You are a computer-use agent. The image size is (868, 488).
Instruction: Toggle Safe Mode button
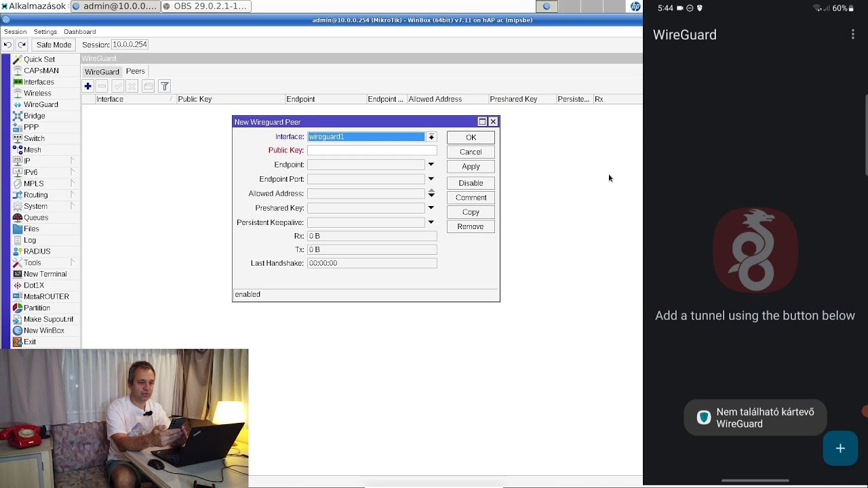pyautogui.click(x=54, y=45)
